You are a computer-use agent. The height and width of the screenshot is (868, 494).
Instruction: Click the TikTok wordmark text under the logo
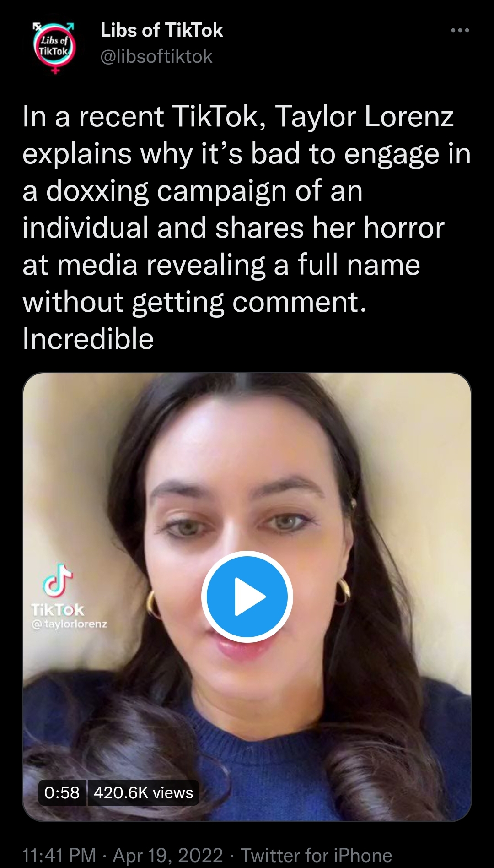58,610
